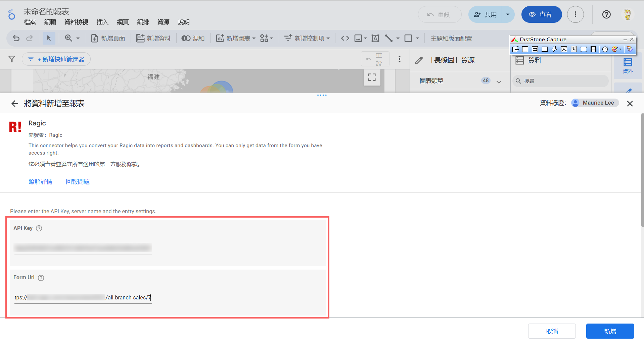Click the Ragic connector logo
Image resolution: width=644 pixels, height=344 pixels.
pyautogui.click(x=15, y=127)
